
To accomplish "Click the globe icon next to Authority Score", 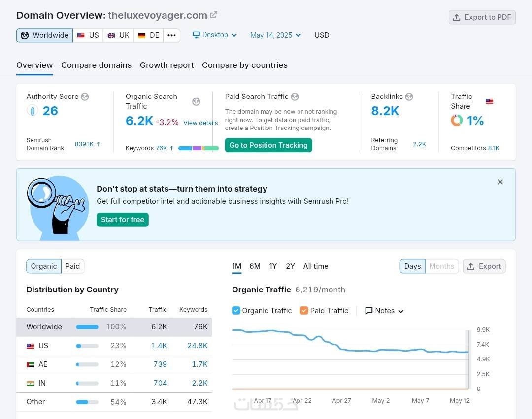I will (85, 97).
